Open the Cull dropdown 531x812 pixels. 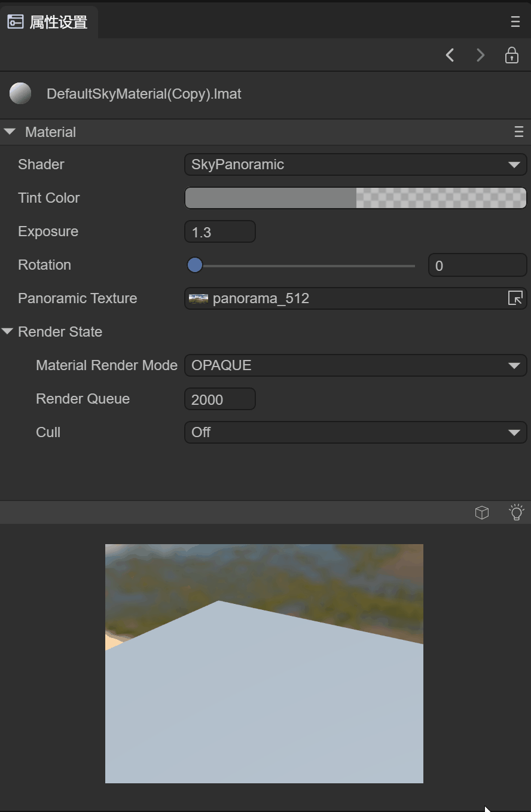[x=355, y=432]
